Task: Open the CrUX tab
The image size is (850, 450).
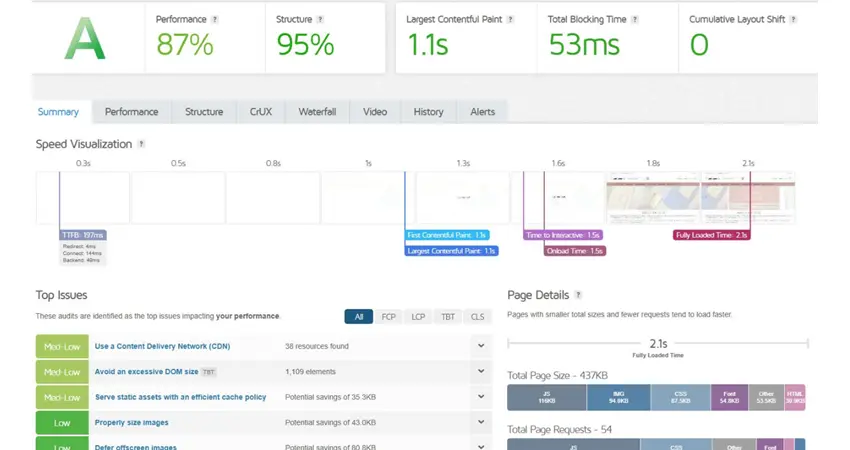Action: 261,112
